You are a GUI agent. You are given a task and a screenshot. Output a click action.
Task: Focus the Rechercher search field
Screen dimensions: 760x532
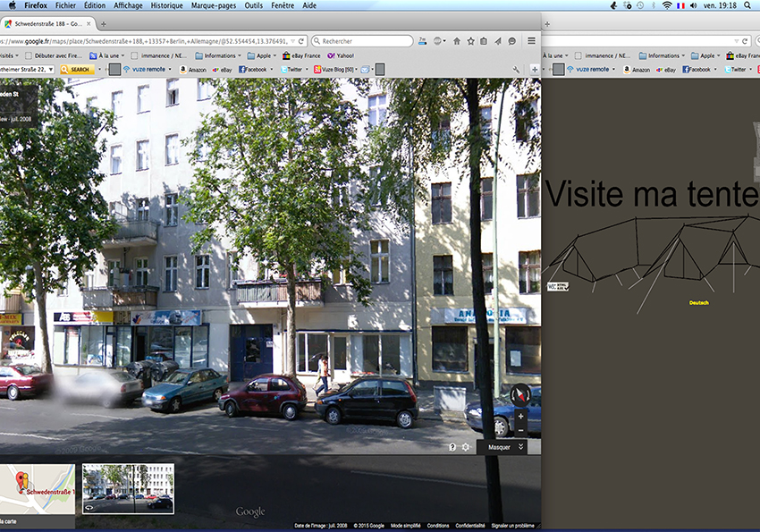click(x=362, y=41)
